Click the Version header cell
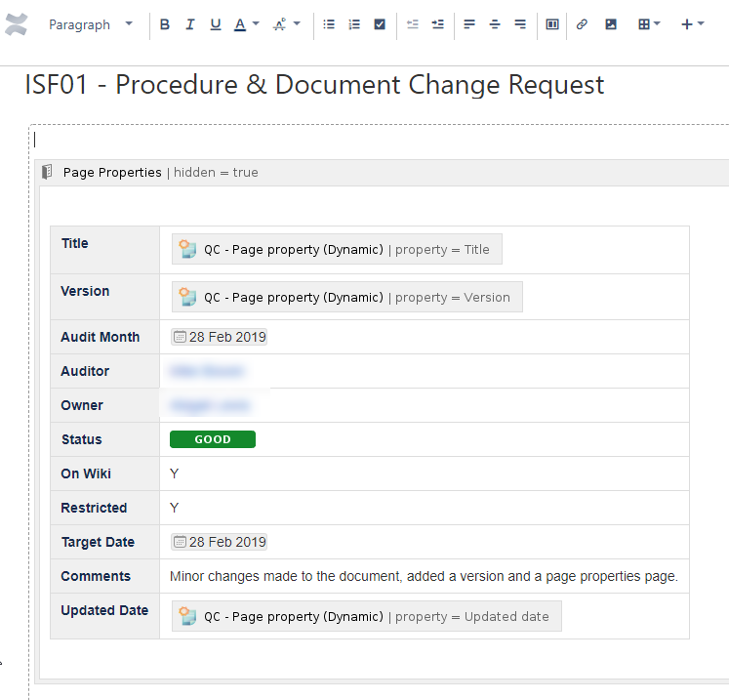This screenshot has height=700, width=729. coord(105,297)
